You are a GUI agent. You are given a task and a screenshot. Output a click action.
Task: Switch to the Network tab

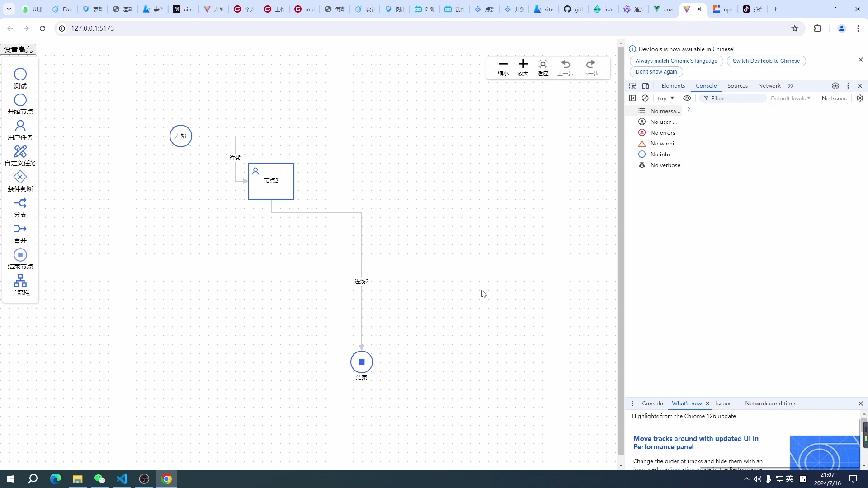(769, 86)
